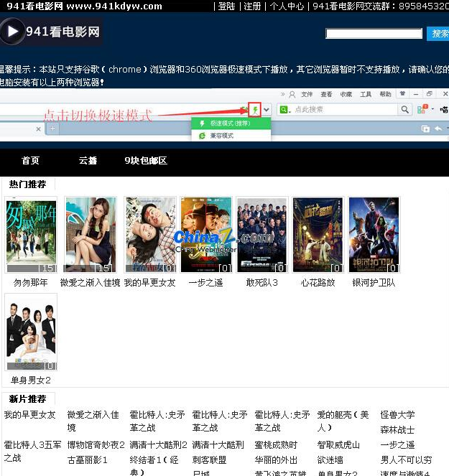The height and width of the screenshot is (476, 449).
Task: Open 男人不可以穷 in new films list
Action: pos(406,460)
